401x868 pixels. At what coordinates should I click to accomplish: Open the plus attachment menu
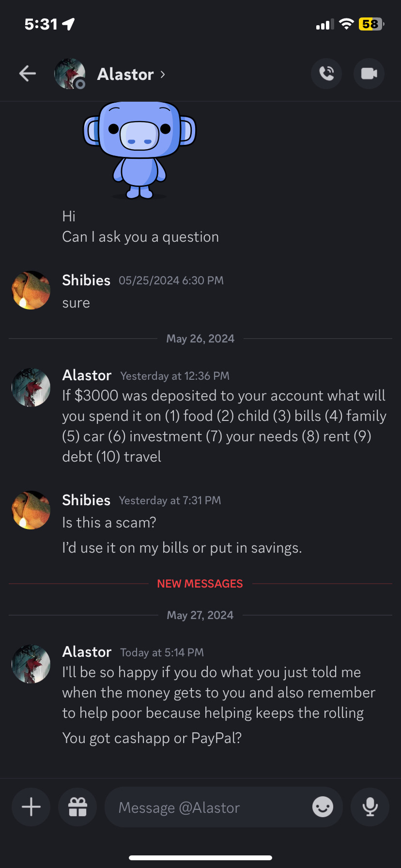coord(31,807)
